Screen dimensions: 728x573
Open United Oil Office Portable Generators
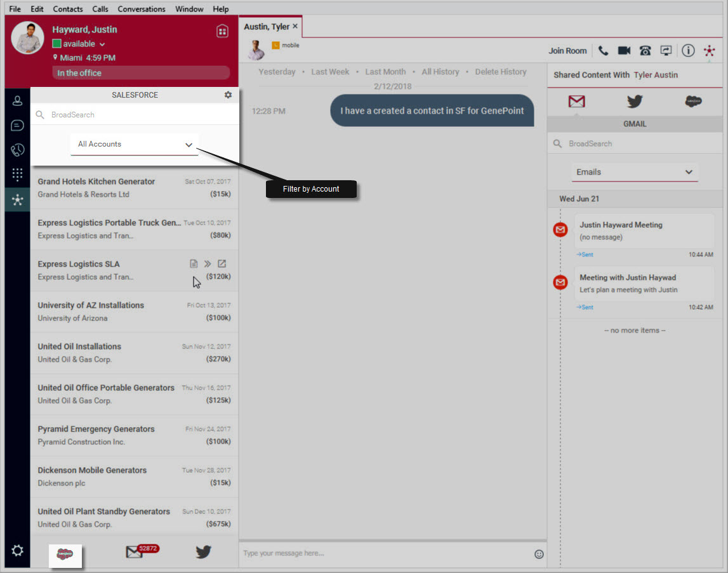click(x=134, y=394)
